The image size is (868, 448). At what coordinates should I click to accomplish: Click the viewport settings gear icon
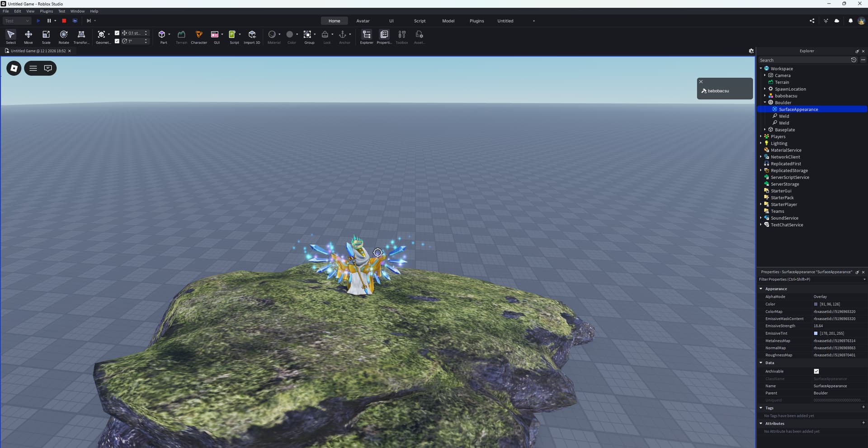[751, 51]
